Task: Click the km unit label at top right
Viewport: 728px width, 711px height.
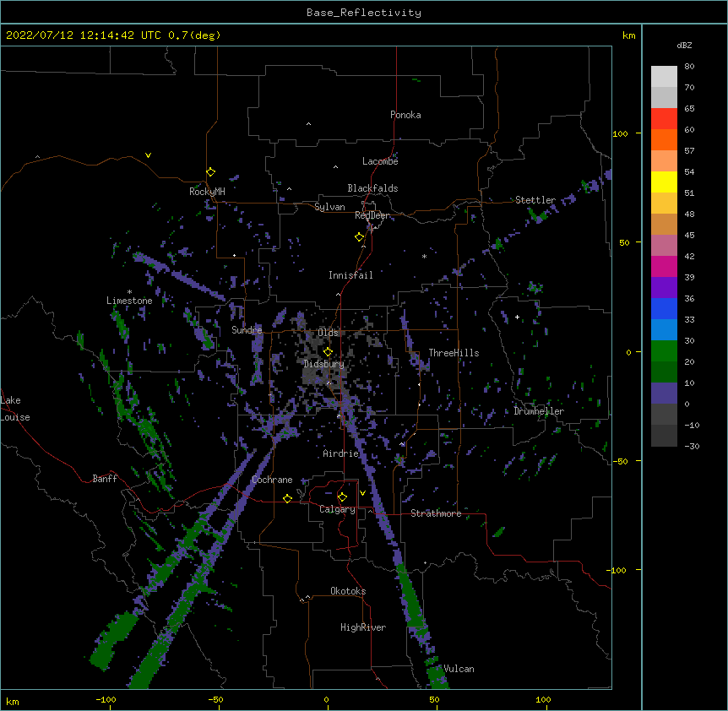Action: pyautogui.click(x=628, y=35)
